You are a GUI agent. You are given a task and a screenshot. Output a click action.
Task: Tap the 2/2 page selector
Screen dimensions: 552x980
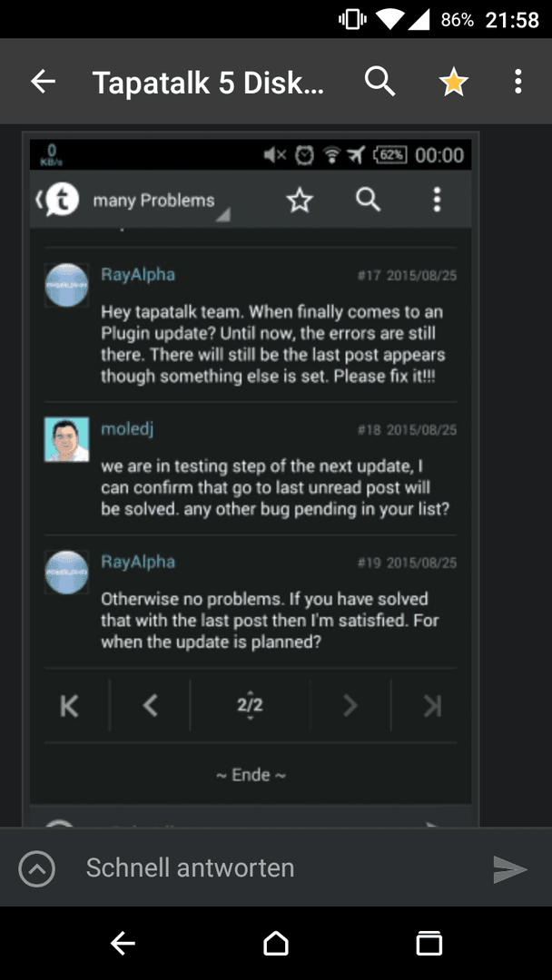(x=250, y=706)
